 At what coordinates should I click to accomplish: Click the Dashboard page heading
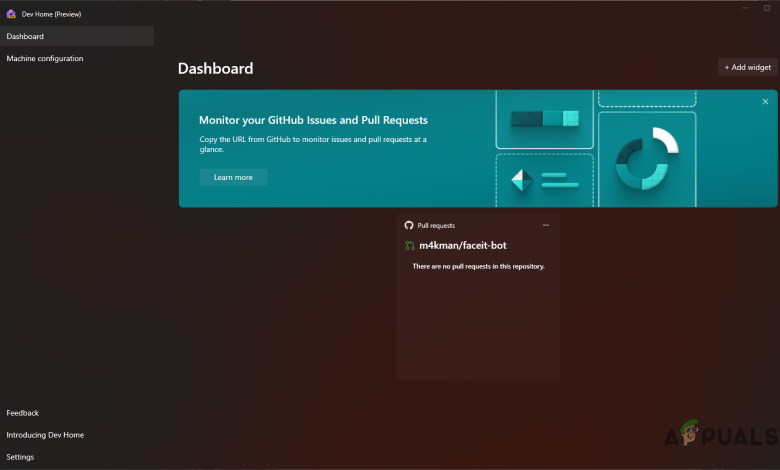point(215,68)
